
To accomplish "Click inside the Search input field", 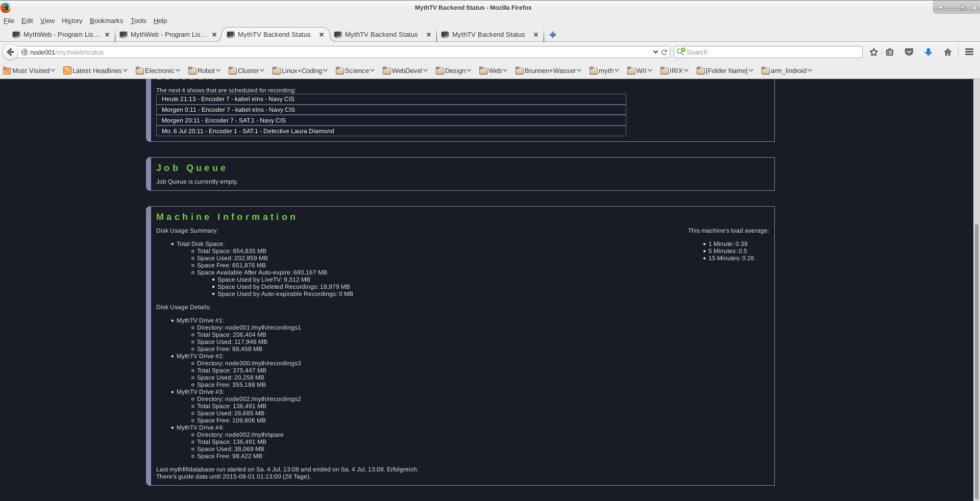I will tap(771, 52).
